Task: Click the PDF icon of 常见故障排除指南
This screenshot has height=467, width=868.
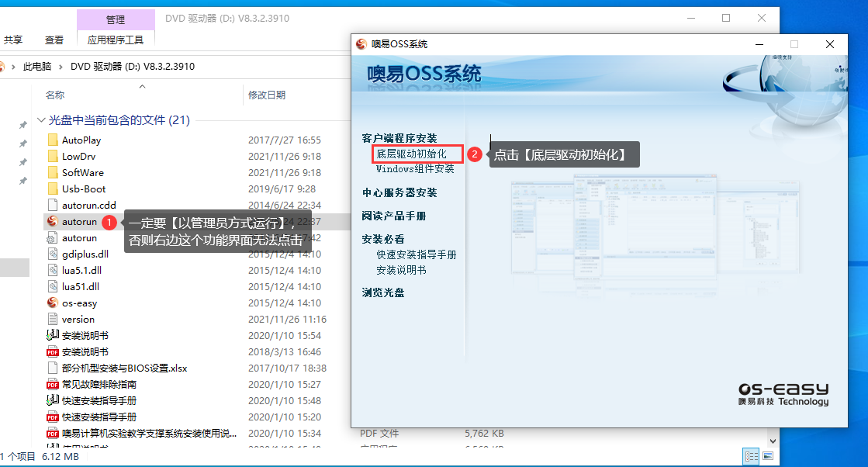Action: click(53, 385)
